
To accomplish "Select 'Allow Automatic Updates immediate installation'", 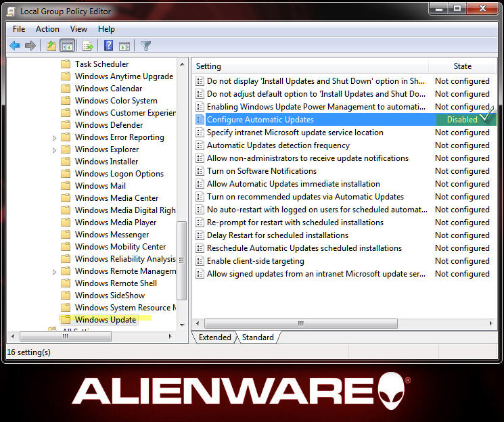I will (293, 184).
